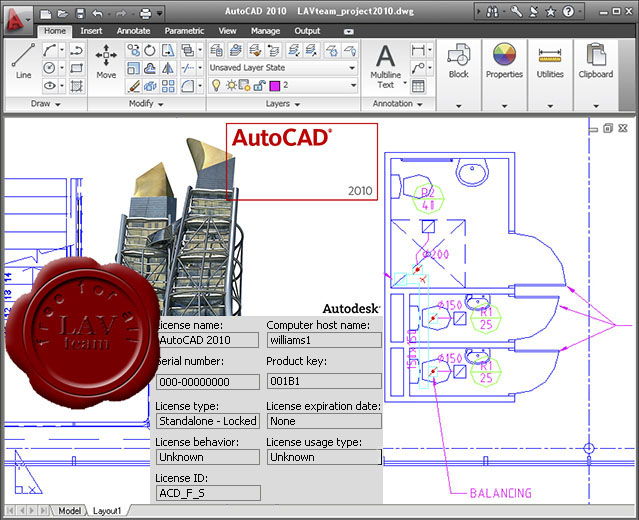Open the current layer dropdown list
639x520 pixels.
(x=353, y=85)
